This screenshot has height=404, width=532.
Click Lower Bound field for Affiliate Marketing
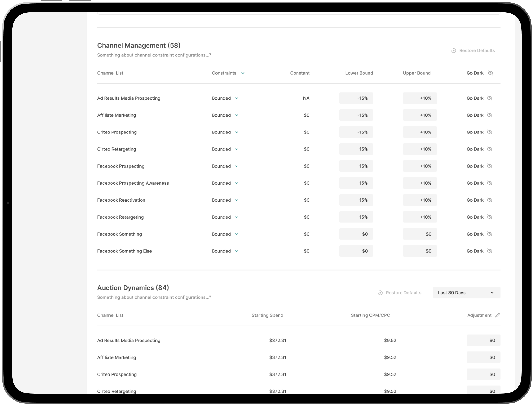point(356,115)
